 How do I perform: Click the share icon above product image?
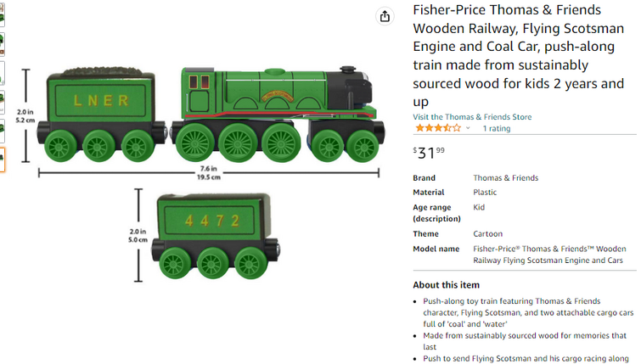pos(385,16)
